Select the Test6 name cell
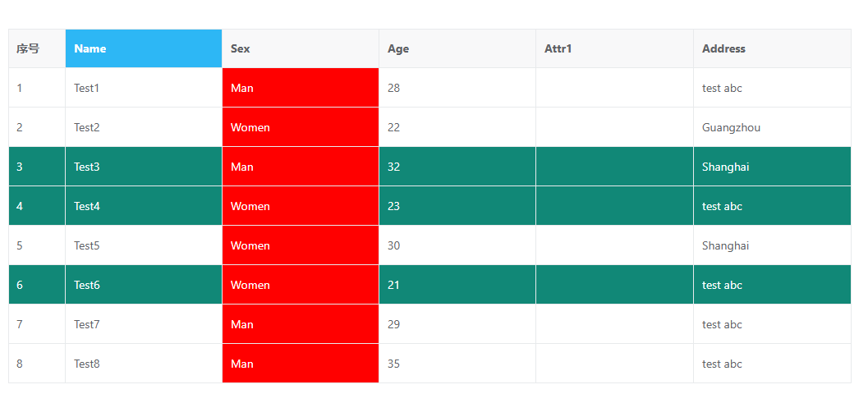The image size is (868, 403). (x=143, y=285)
